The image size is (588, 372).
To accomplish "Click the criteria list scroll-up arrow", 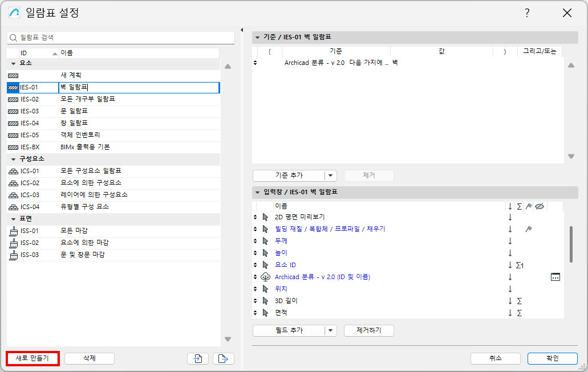I will pyautogui.click(x=571, y=65).
